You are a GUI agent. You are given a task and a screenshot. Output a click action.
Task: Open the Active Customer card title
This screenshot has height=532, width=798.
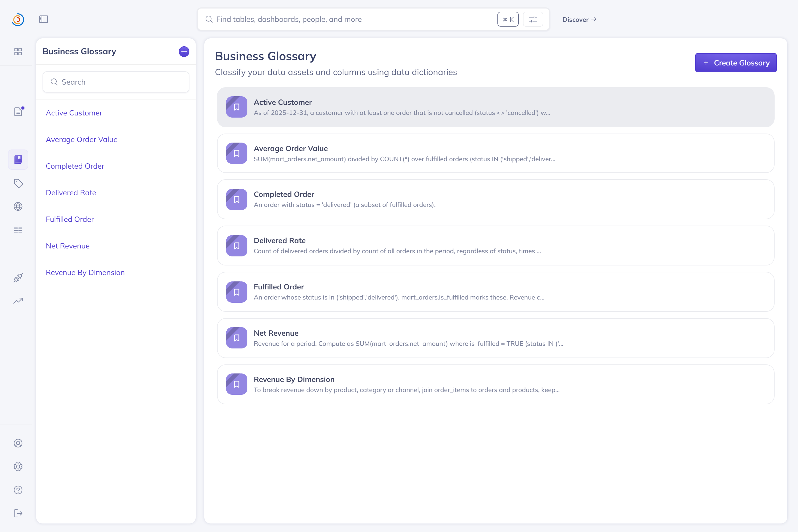pyautogui.click(x=283, y=102)
